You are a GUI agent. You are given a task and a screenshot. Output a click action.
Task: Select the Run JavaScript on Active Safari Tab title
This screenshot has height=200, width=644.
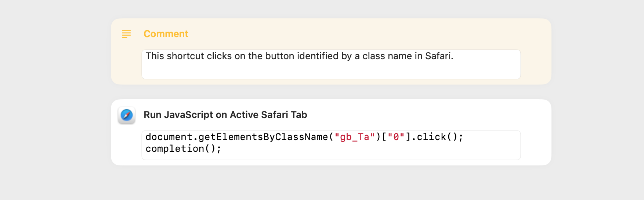pos(225,115)
